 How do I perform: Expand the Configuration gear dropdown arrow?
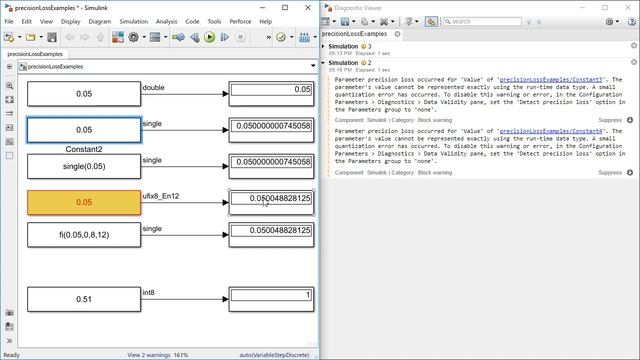144,37
